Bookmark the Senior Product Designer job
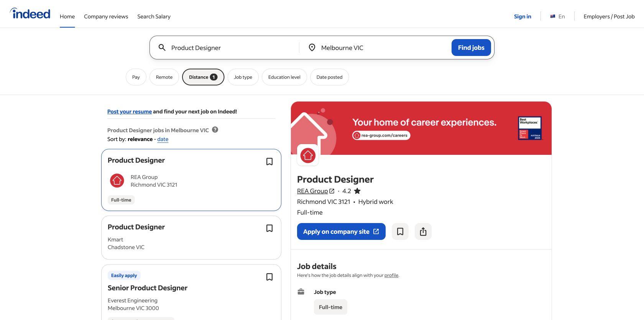The width and height of the screenshot is (644, 320). point(269,277)
